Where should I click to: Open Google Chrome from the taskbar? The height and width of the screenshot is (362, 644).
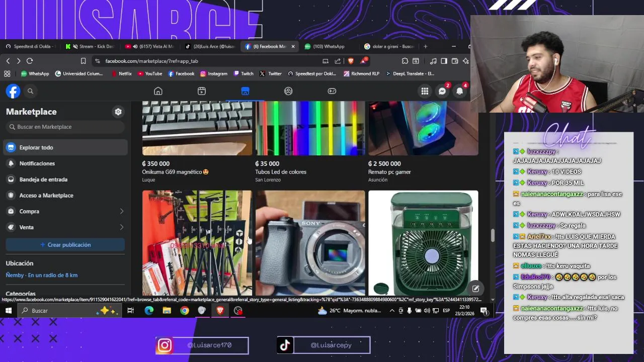(185, 311)
